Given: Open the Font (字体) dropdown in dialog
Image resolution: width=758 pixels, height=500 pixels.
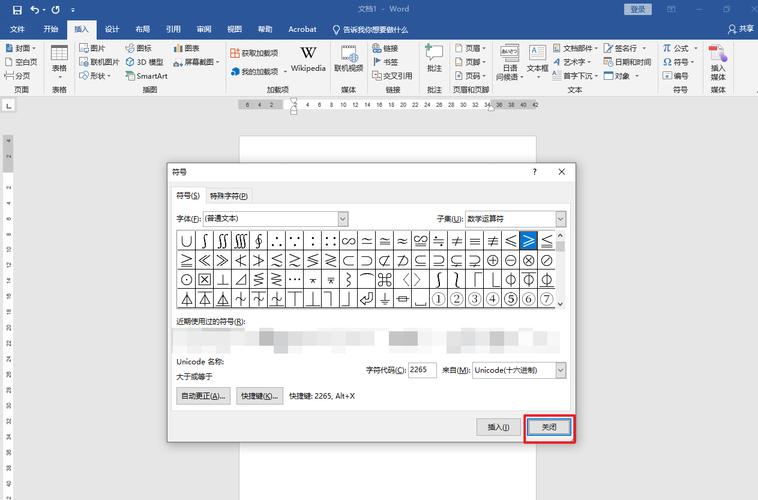Looking at the screenshot, I should pyautogui.click(x=343, y=219).
